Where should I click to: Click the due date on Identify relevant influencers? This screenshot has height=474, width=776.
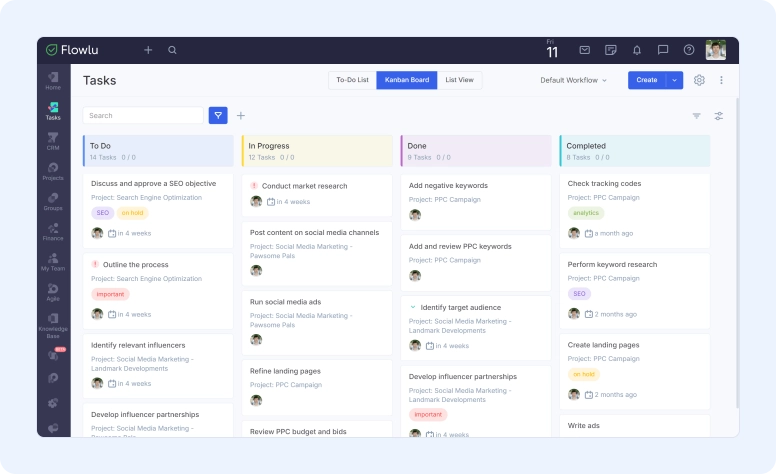(130, 383)
